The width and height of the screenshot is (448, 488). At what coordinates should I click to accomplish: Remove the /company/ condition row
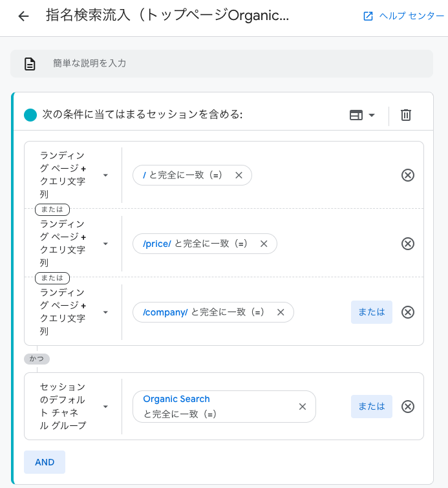tap(408, 312)
